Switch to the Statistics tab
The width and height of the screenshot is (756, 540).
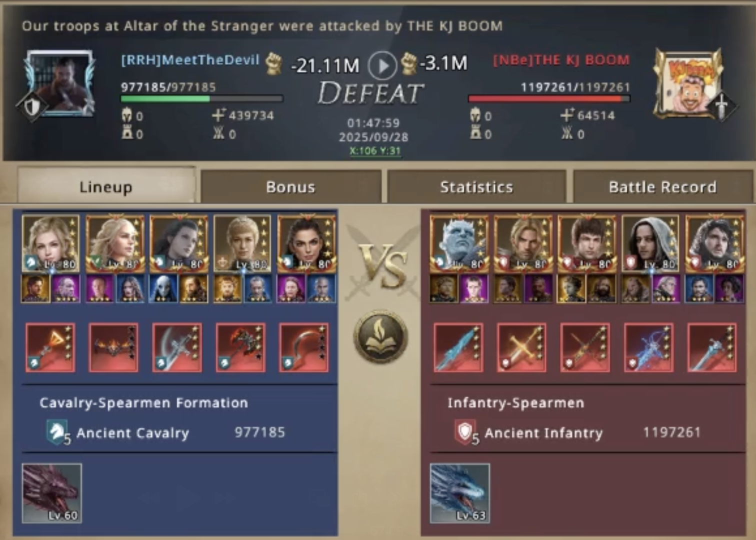(x=476, y=186)
